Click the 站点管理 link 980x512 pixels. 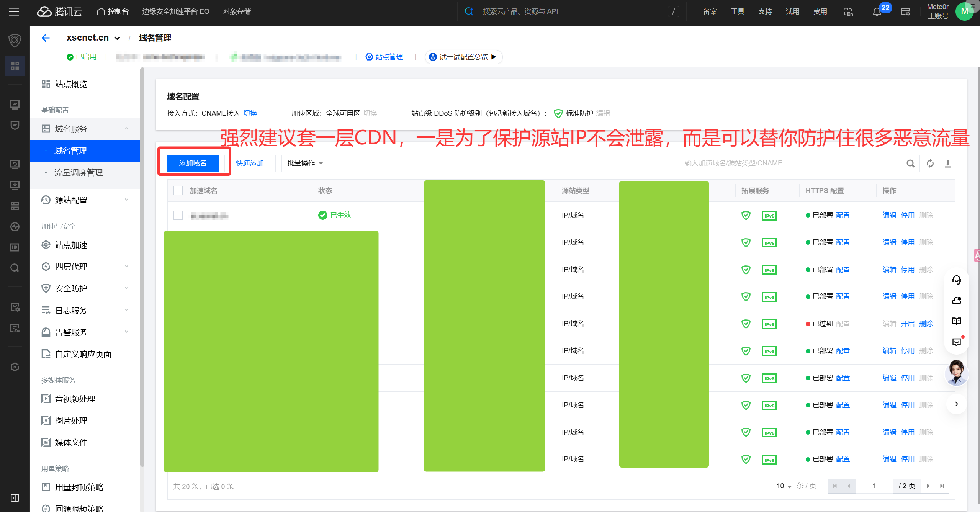pyautogui.click(x=384, y=57)
